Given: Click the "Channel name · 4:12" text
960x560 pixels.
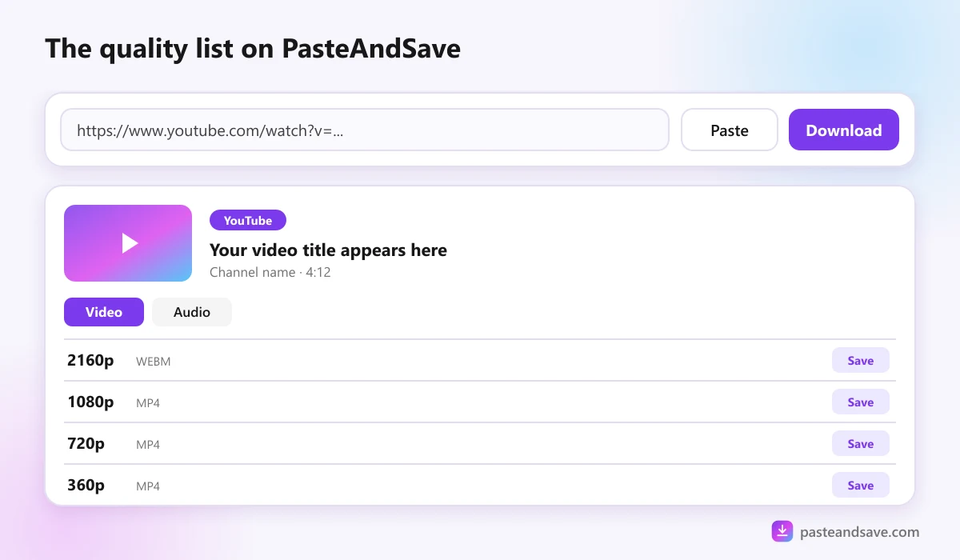Looking at the screenshot, I should coord(270,272).
